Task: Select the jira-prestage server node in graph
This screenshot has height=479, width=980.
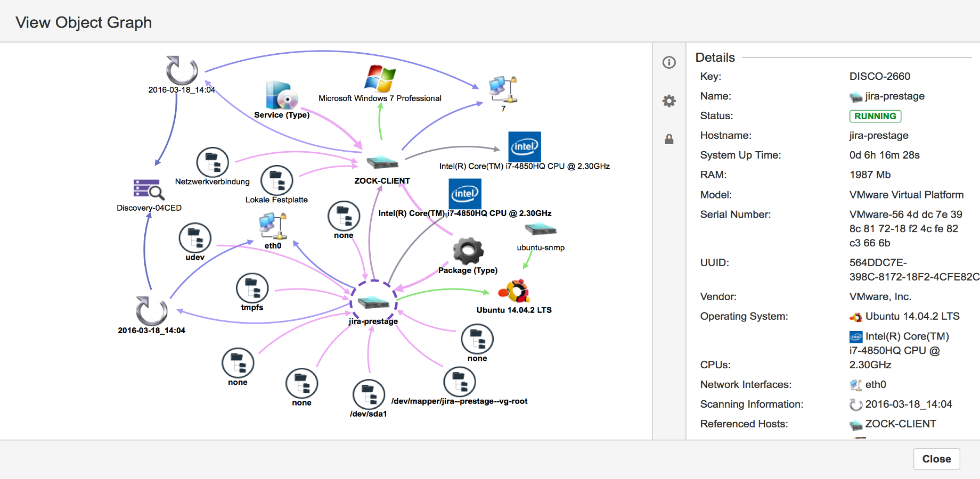Action: pos(373,302)
